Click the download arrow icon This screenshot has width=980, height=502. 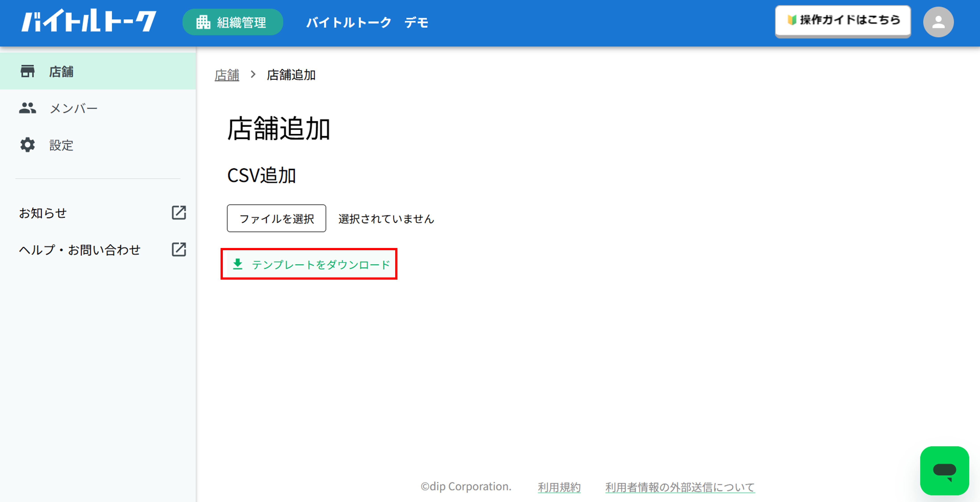point(238,264)
